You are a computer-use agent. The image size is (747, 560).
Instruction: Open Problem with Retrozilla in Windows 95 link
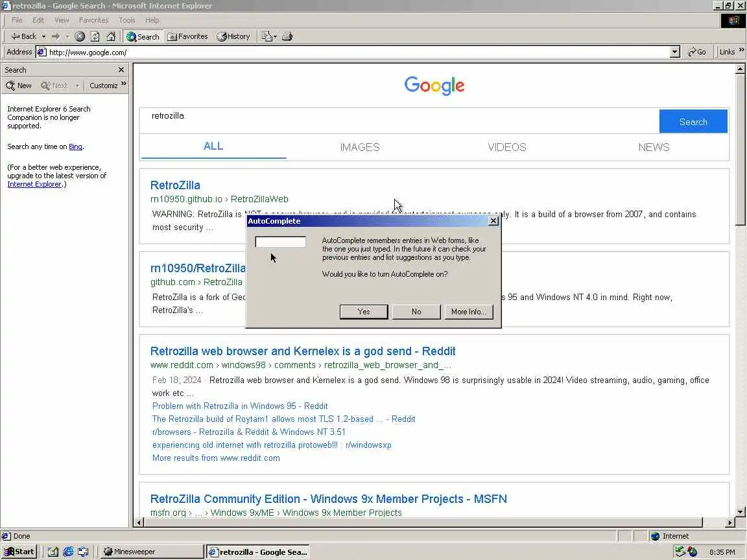240,406
